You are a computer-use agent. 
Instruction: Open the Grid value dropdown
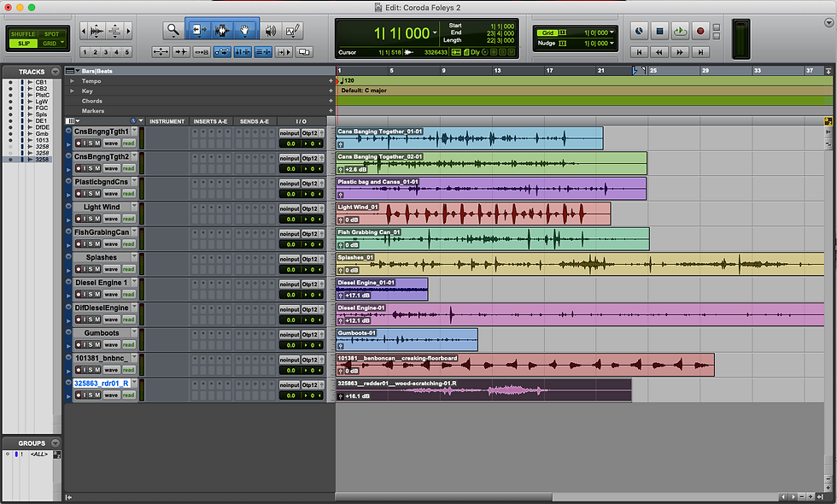[x=612, y=32]
